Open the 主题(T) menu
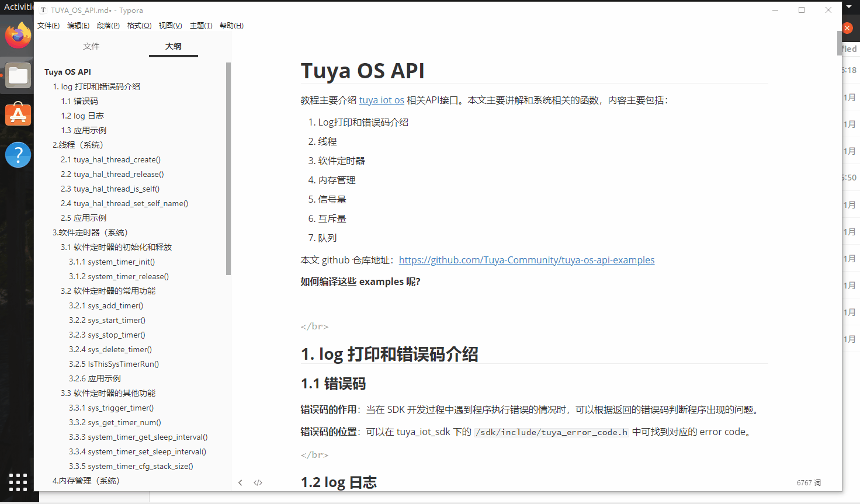 pos(201,26)
